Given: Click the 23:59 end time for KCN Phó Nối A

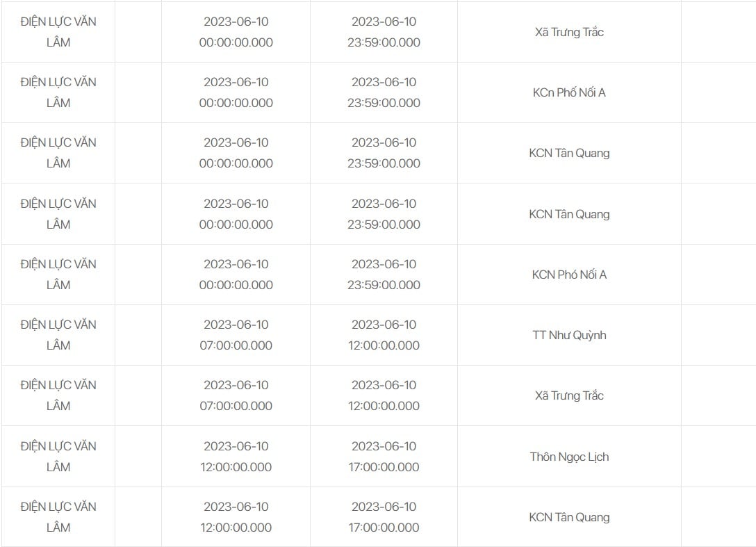Looking at the screenshot, I should [x=384, y=275].
